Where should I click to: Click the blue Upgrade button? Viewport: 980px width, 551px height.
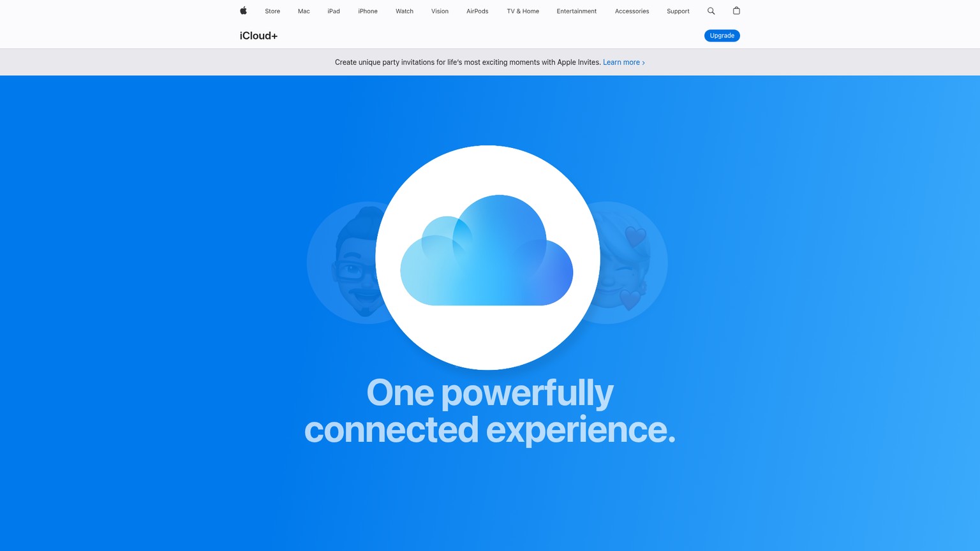click(x=722, y=36)
